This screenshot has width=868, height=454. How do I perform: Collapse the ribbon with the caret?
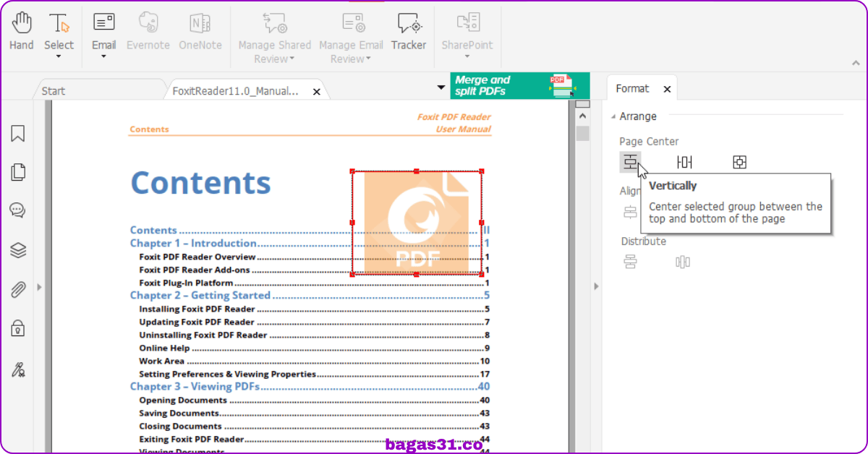856,64
